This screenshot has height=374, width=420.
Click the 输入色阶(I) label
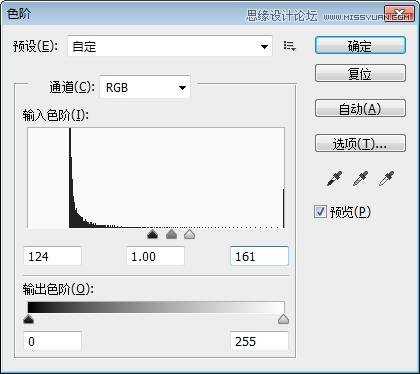pos(56,115)
